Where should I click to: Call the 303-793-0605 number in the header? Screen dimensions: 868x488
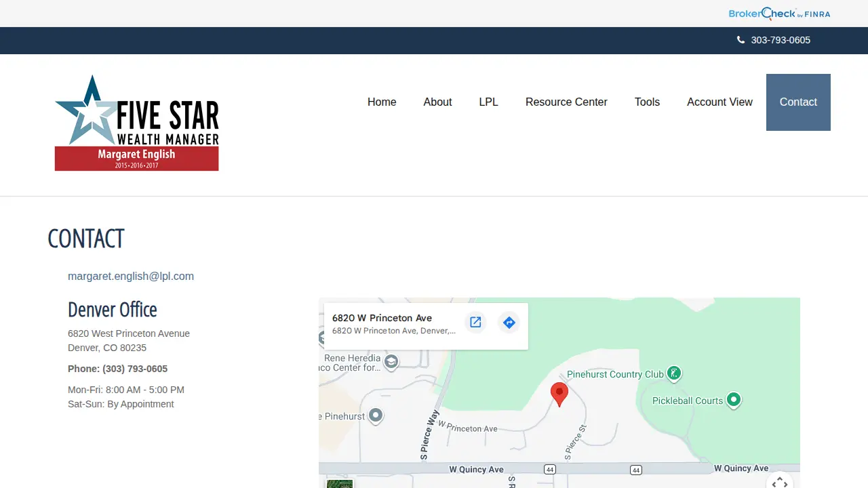point(781,40)
